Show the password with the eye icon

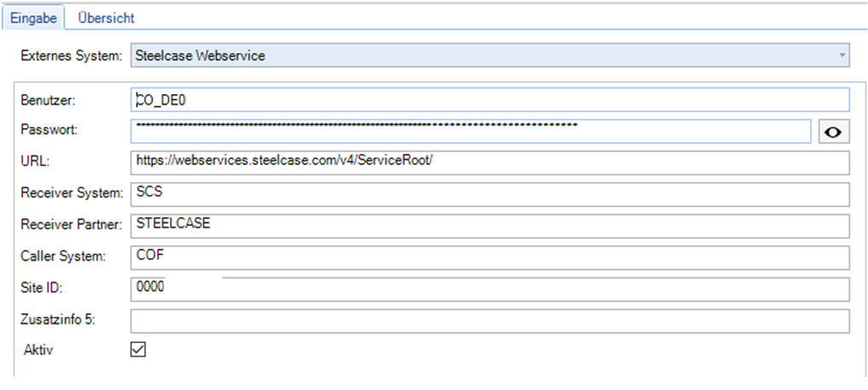point(834,132)
